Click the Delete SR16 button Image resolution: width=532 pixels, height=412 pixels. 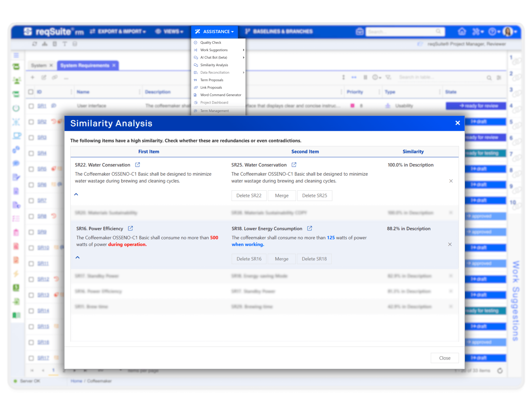pyautogui.click(x=249, y=259)
